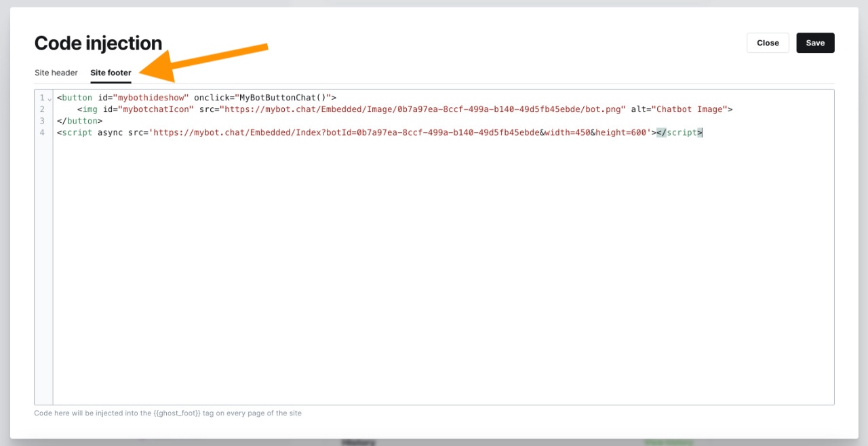
Task: Place cursor at the closing </script> tag
Action: [679, 132]
